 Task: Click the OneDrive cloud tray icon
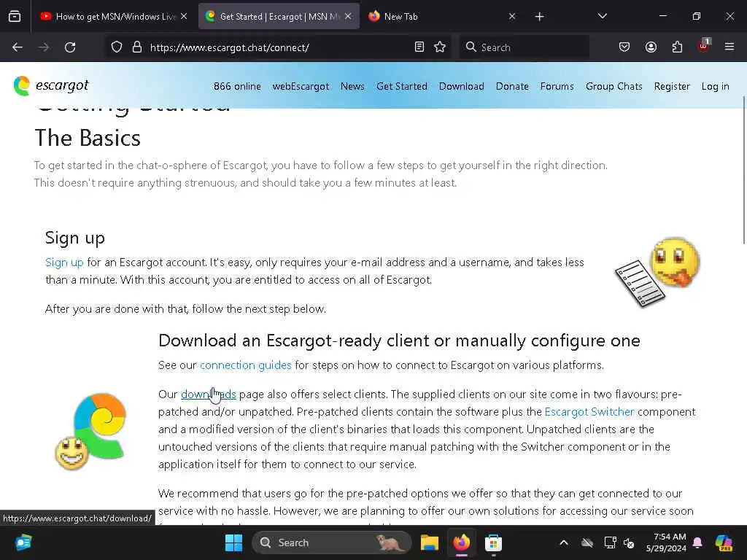(x=587, y=542)
